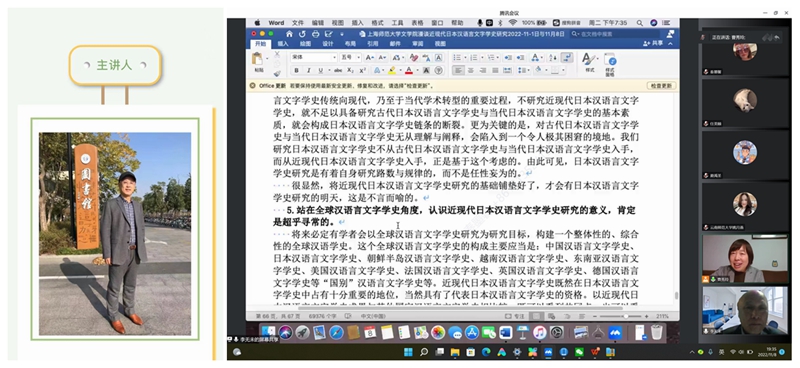Open the 格式 menu in menu bar
Viewport: 800px width, 368px height.
click(378, 23)
